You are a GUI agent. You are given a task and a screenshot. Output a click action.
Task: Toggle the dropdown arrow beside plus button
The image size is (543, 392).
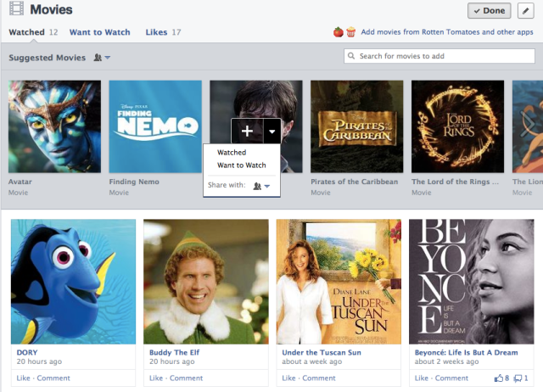[x=271, y=131]
